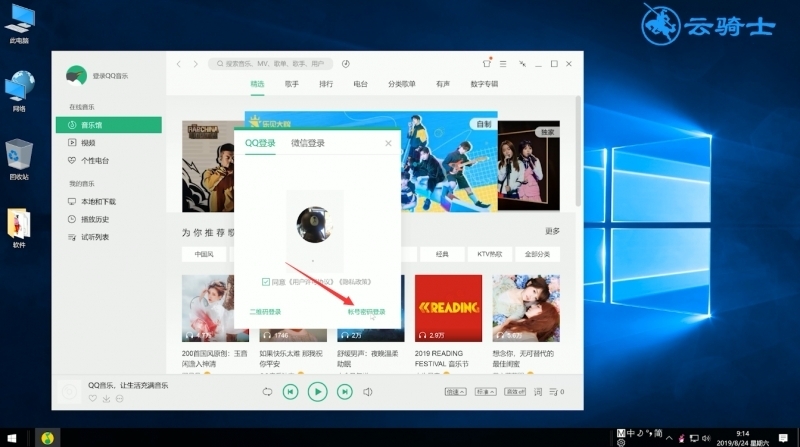This screenshot has width=800, height=447.
Task: Switch to the 精选 tab
Action: [x=257, y=84]
